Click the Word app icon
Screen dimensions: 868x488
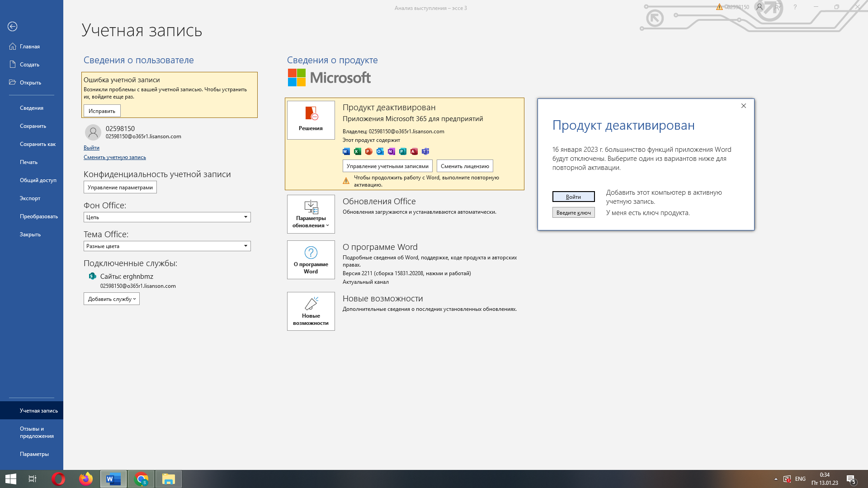346,151
